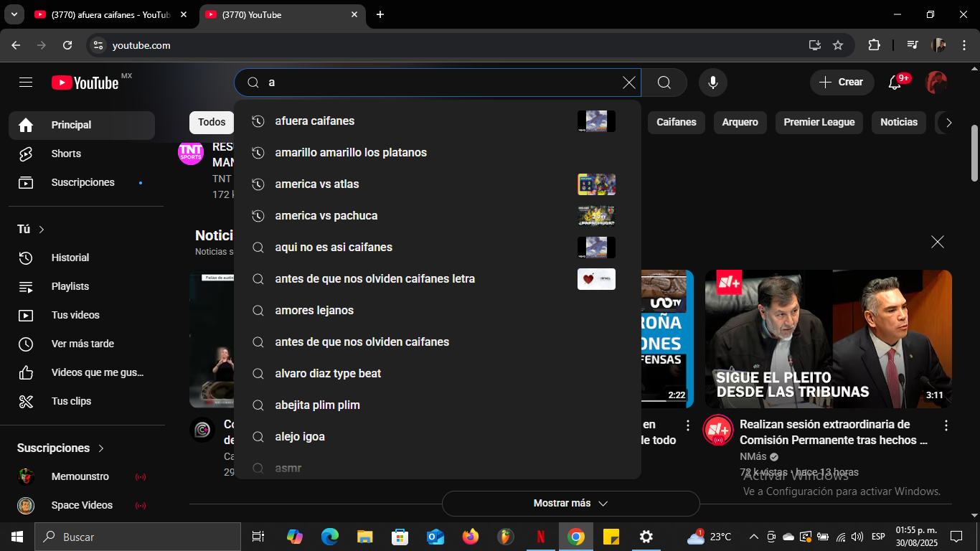This screenshot has height=551, width=980.
Task: Clear the search box with X icon
Action: [628, 83]
